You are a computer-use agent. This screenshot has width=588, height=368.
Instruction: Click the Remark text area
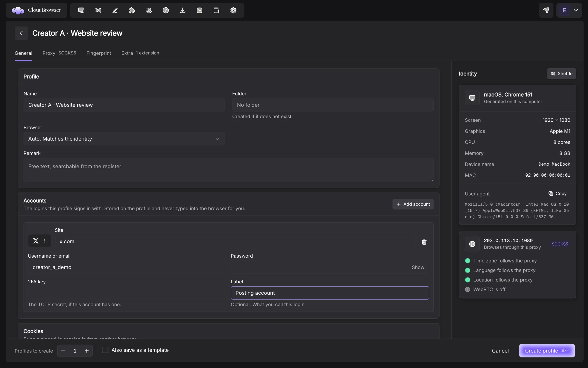click(x=228, y=170)
